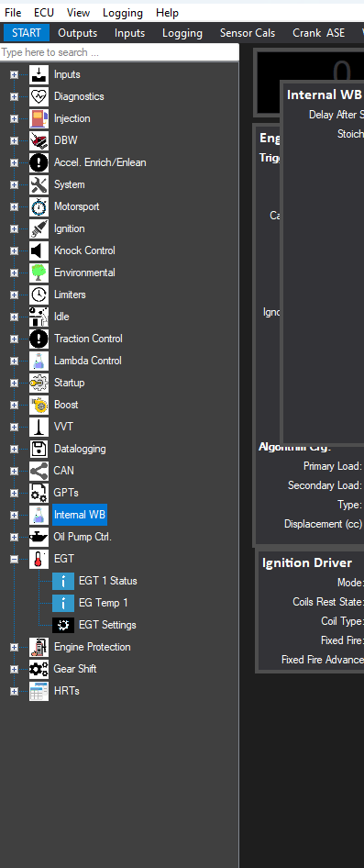Open the ECU menu

(x=44, y=12)
